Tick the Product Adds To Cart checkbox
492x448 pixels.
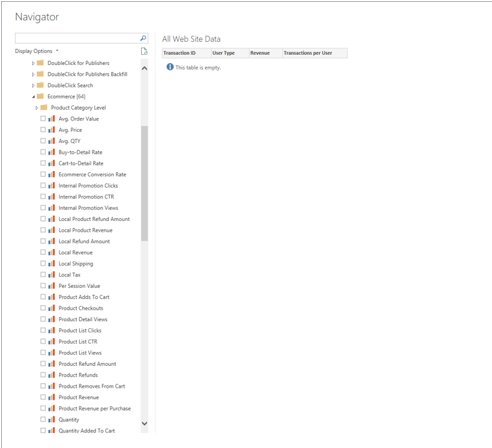[x=43, y=297]
